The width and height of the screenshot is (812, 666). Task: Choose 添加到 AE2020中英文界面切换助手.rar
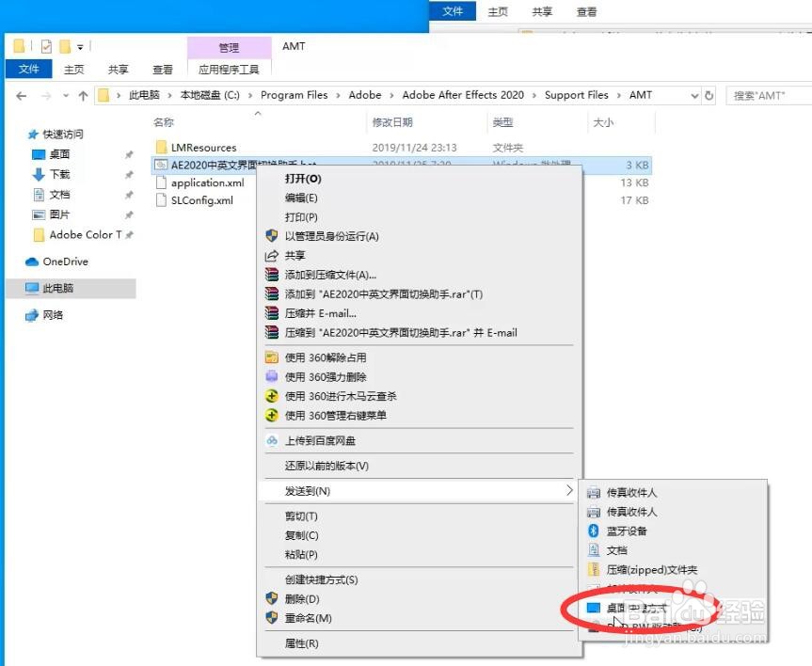click(x=383, y=294)
